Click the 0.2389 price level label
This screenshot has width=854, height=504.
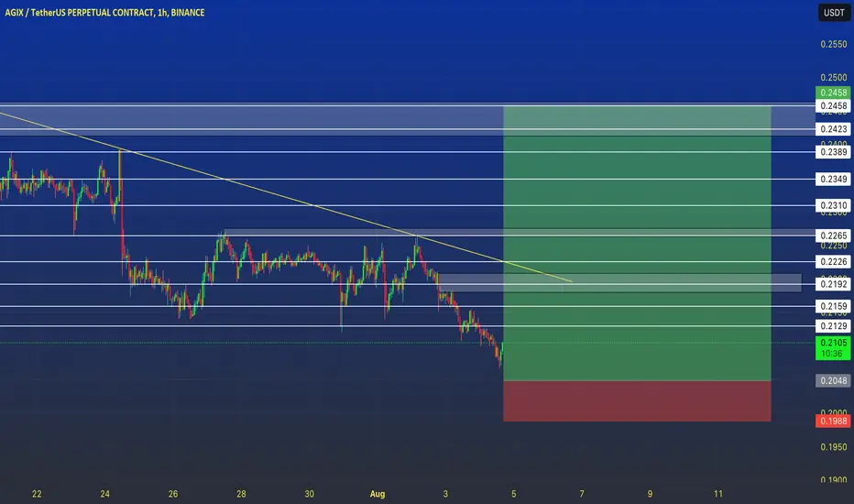833,152
